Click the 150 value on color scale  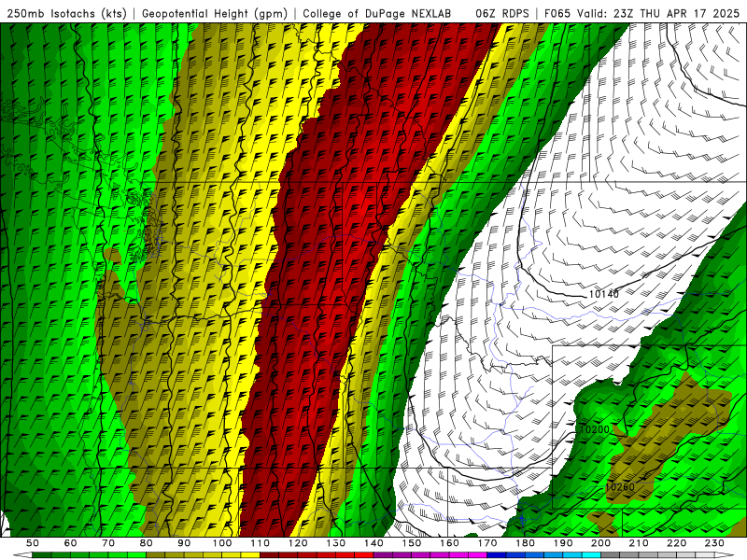coord(412,543)
